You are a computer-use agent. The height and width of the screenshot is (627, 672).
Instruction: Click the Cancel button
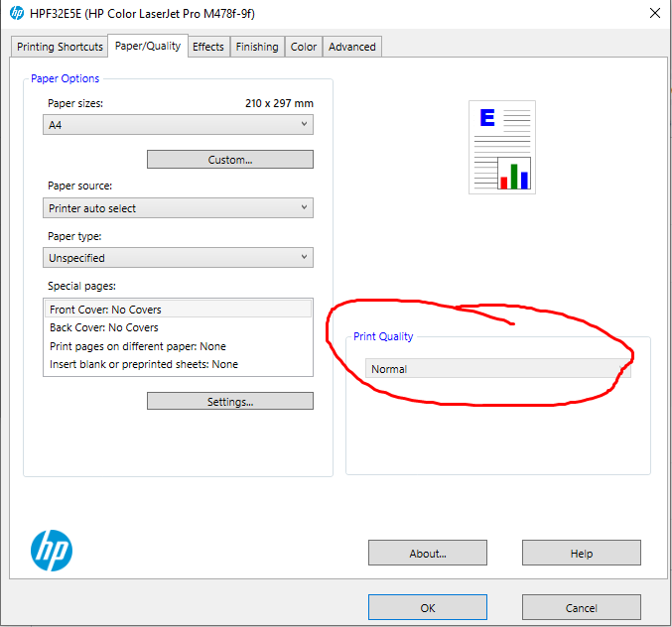(x=581, y=607)
